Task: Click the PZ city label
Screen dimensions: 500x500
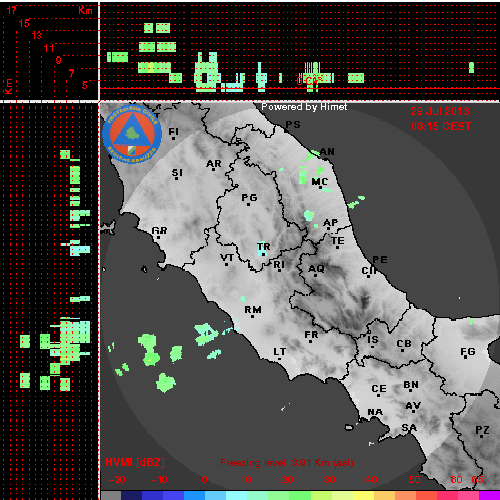Action: pyautogui.click(x=482, y=430)
